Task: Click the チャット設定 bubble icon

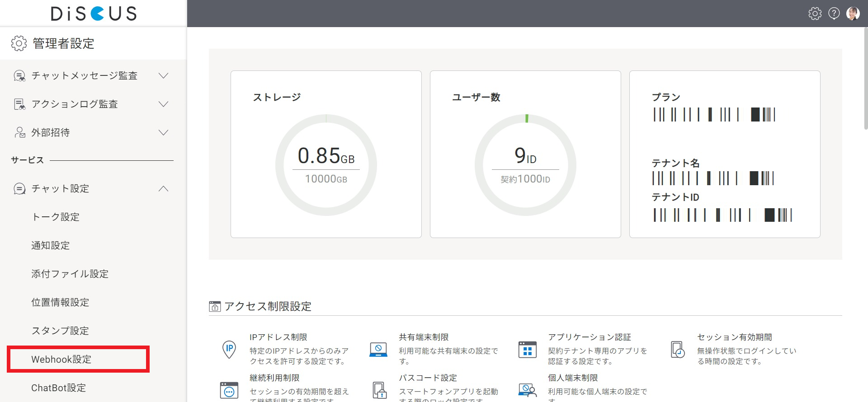Action: [19, 188]
